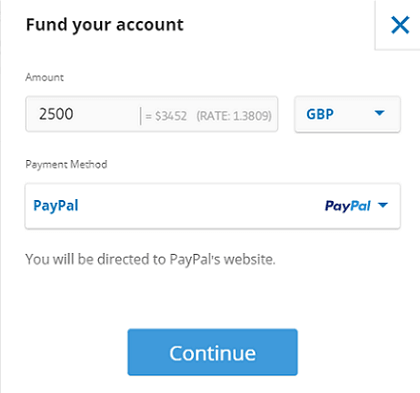Click the blue X icon

click(x=400, y=25)
